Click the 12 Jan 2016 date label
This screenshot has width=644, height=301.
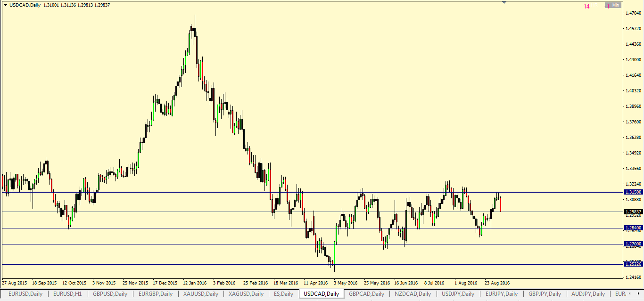pos(195,283)
